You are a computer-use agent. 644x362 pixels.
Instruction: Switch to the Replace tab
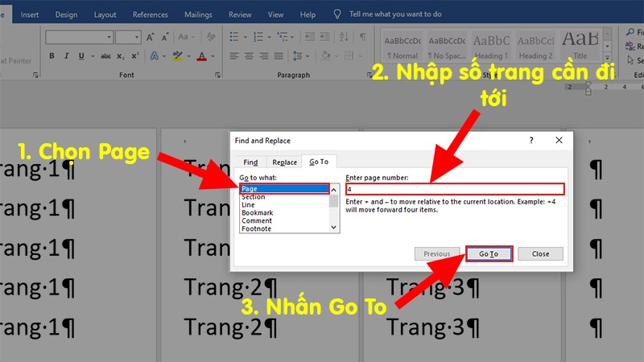(283, 162)
